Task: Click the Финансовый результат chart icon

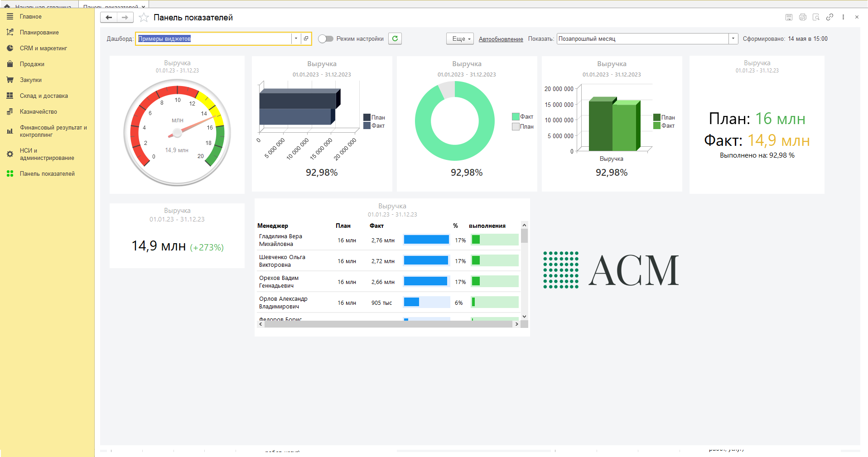Action: pyautogui.click(x=10, y=131)
